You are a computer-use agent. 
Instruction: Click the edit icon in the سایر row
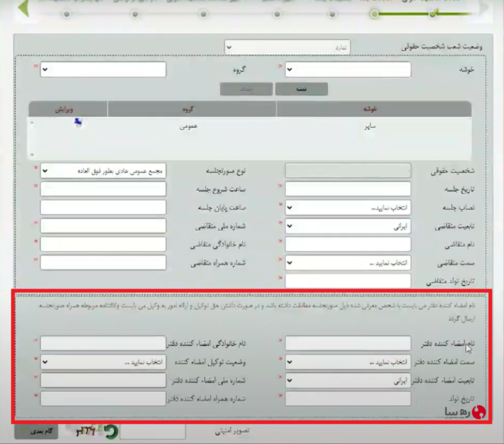79,123
